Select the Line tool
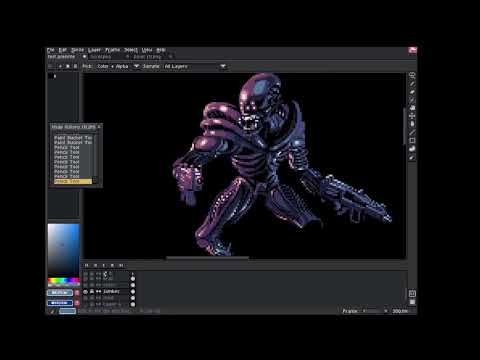The height and width of the screenshot is (360, 480). point(412,132)
